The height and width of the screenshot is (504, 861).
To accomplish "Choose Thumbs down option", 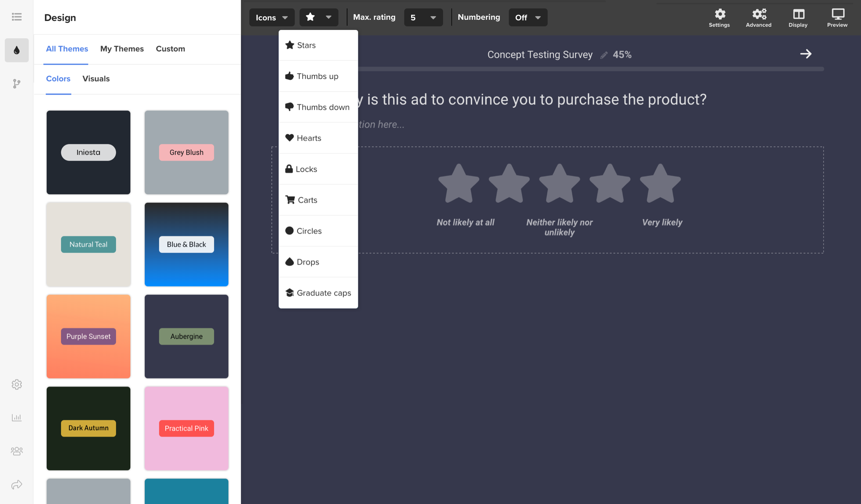I will click(318, 107).
